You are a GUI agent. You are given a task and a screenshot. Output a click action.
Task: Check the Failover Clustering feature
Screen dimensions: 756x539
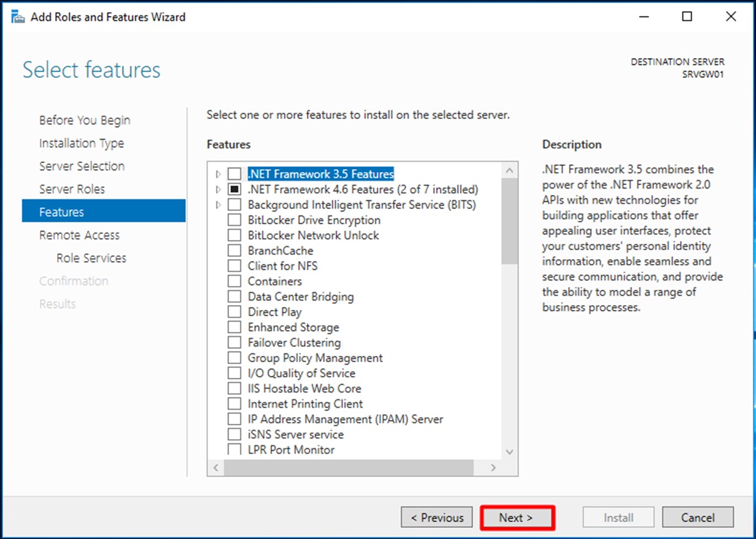click(234, 342)
